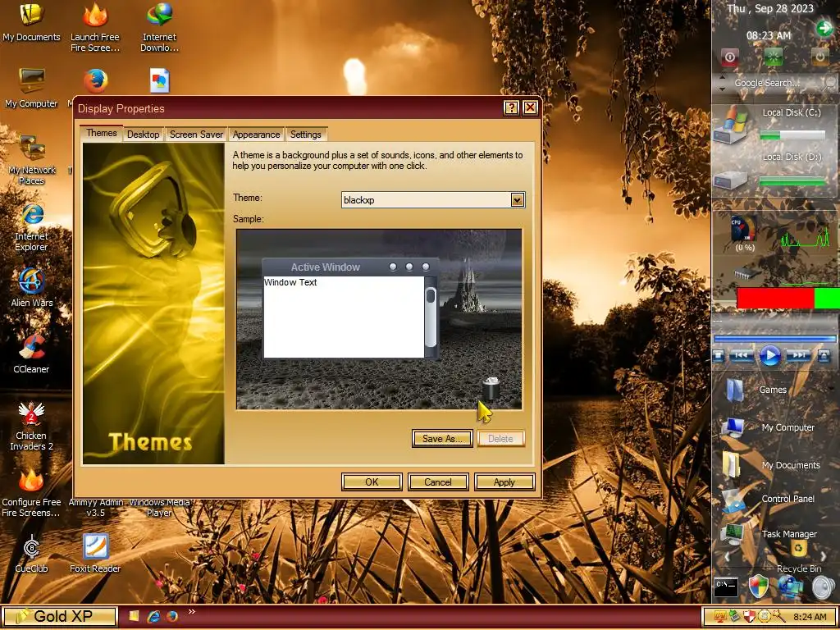The image size is (840, 630).
Task: Open the My Documents desktop icon
Action: pyautogui.click(x=31, y=22)
